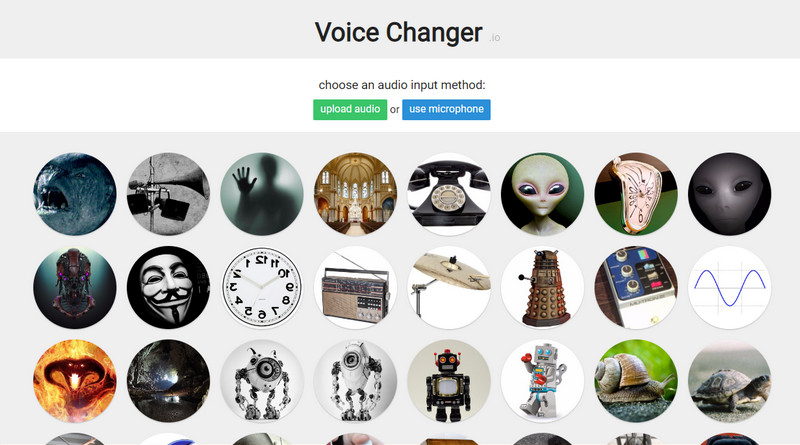Choose the Dalek robot voice
Viewport: 800px width, 445px height.
tap(542, 287)
